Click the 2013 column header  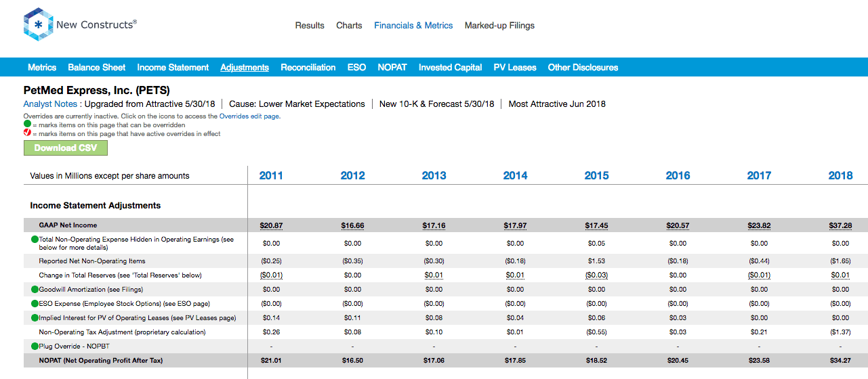pos(434,176)
